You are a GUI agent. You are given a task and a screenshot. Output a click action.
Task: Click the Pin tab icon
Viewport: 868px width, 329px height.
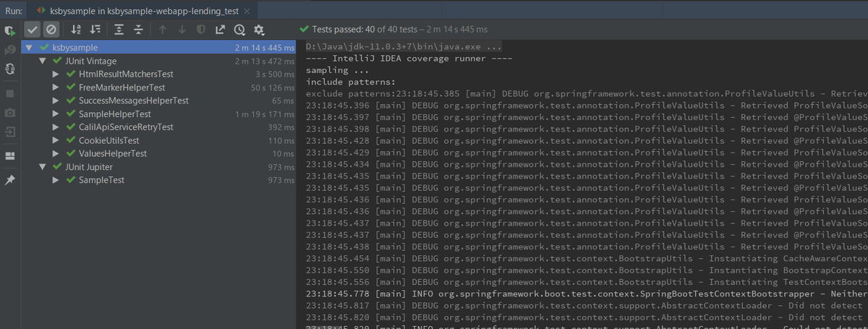click(x=10, y=180)
